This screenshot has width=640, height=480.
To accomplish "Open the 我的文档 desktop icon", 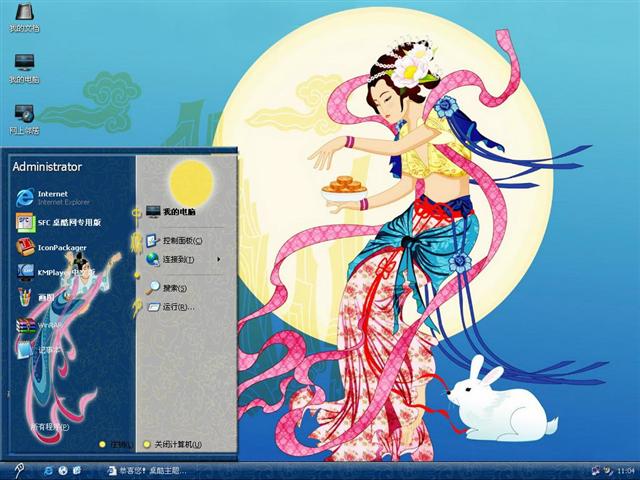I will (x=24, y=17).
